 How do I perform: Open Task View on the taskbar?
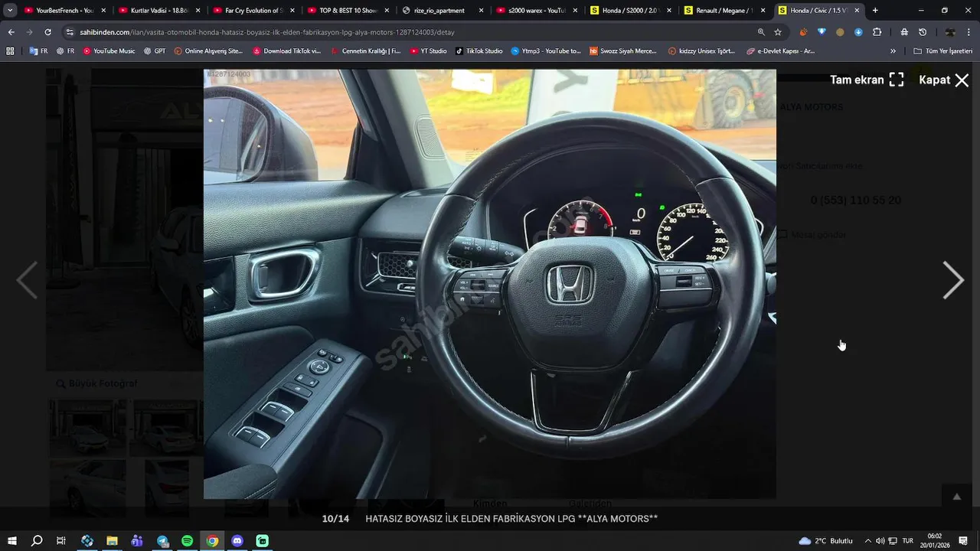[61, 540]
